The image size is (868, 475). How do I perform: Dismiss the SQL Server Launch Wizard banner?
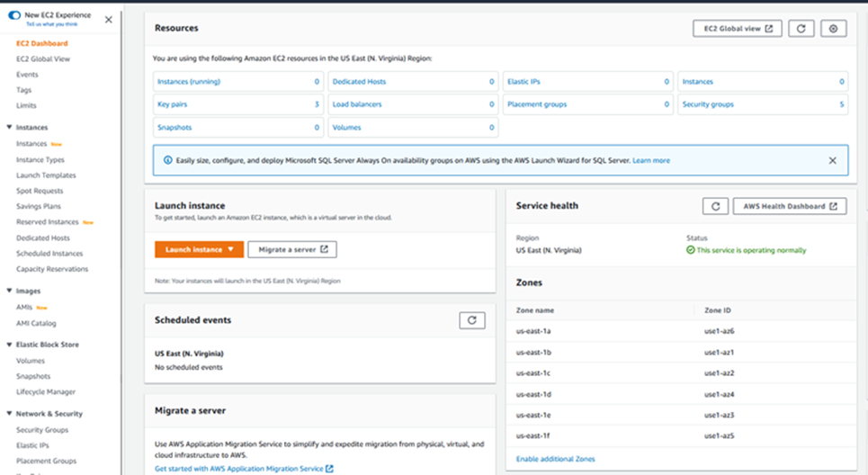coord(833,160)
